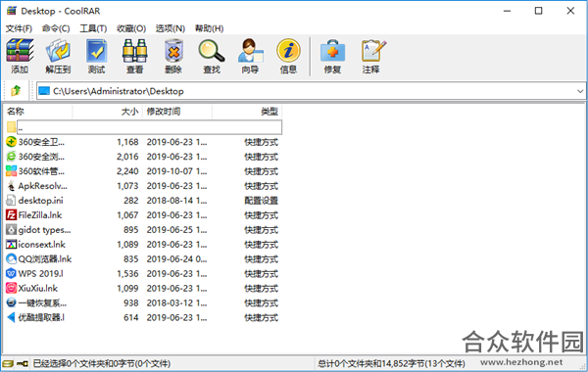Click size value 2,016
588x372 pixels.
127,157
